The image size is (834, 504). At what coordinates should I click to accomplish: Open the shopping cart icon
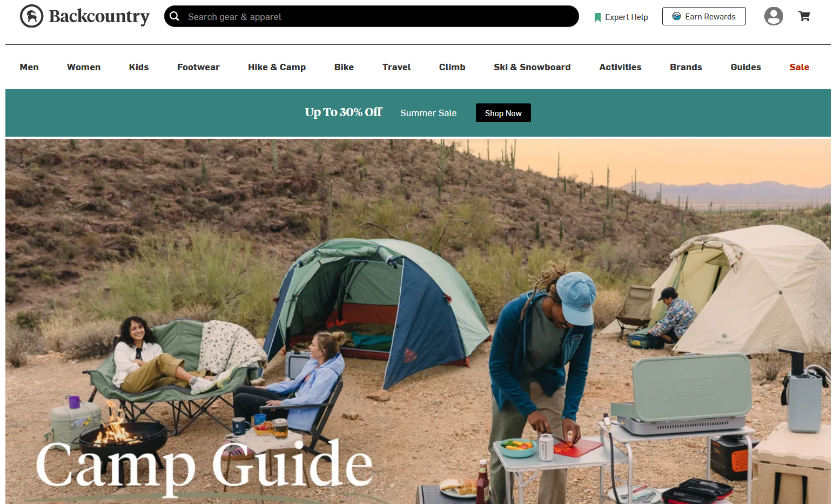click(804, 16)
